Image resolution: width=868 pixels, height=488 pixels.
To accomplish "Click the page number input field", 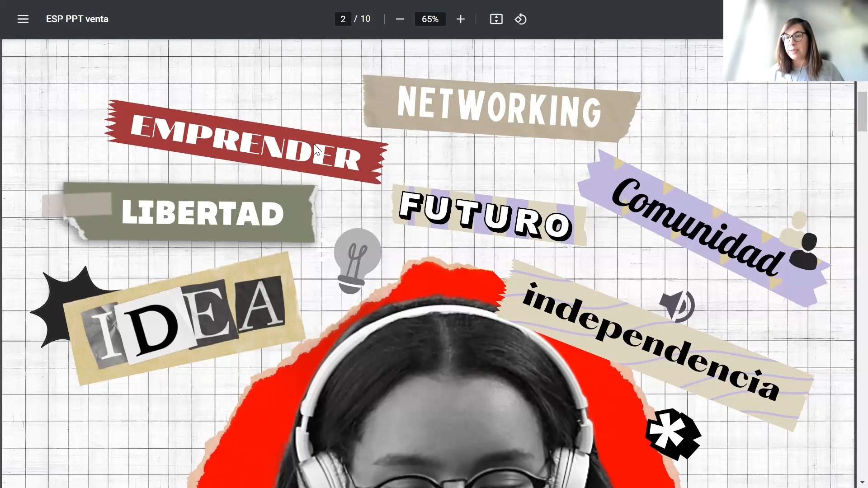I will point(343,19).
